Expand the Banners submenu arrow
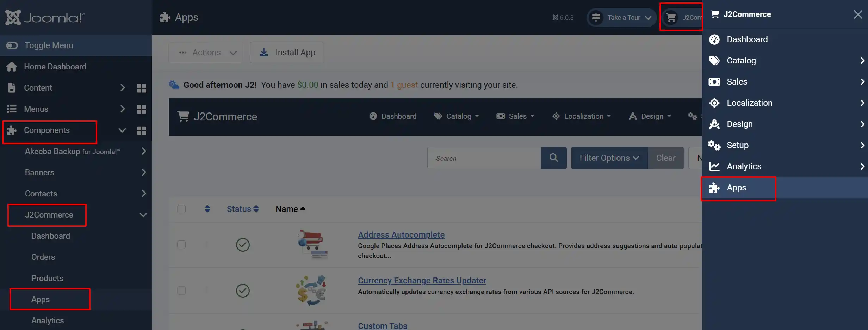Screen dimensions: 868x330 (x=143, y=172)
